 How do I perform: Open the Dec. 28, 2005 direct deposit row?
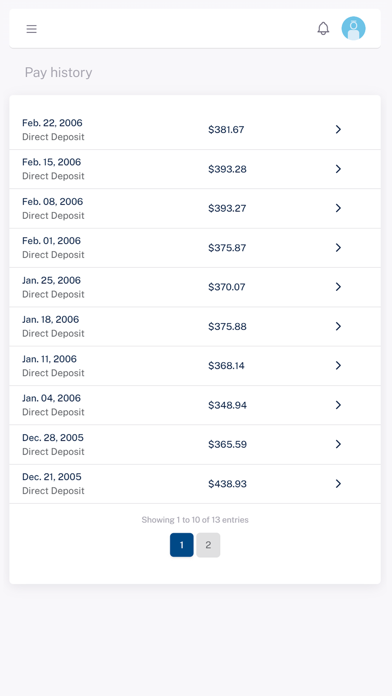[195, 444]
